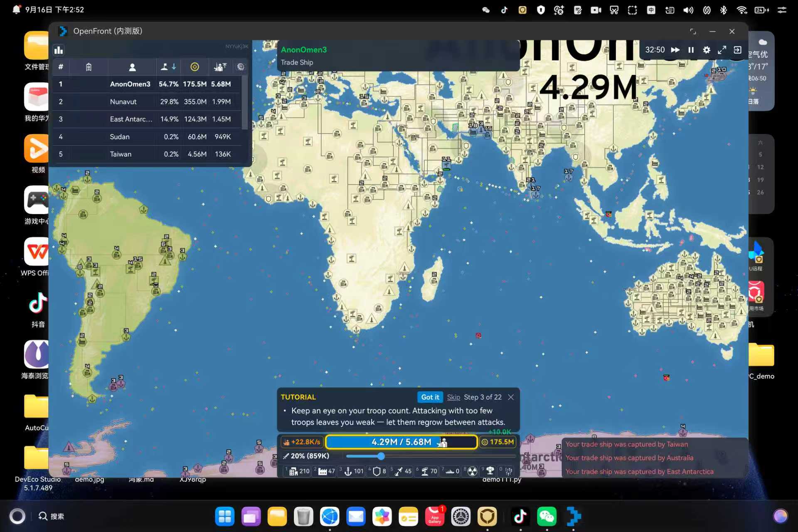Click the search box in the taskbar
798x532 pixels.
tap(52, 516)
